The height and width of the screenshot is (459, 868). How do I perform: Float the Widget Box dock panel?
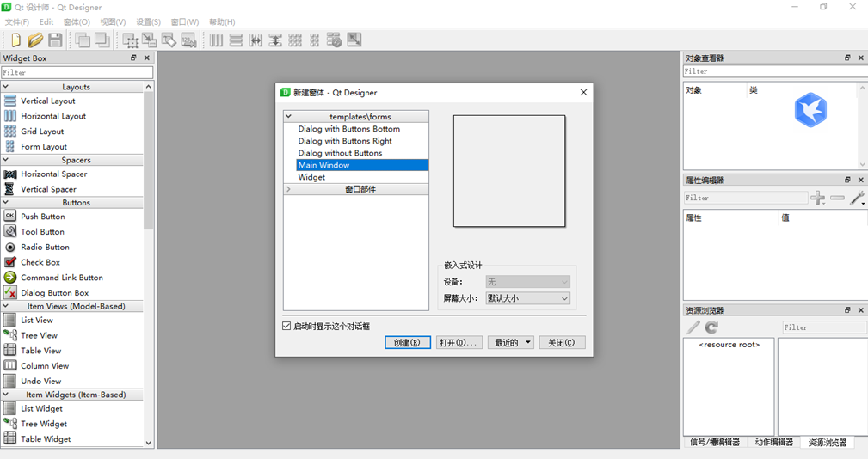pyautogui.click(x=133, y=58)
